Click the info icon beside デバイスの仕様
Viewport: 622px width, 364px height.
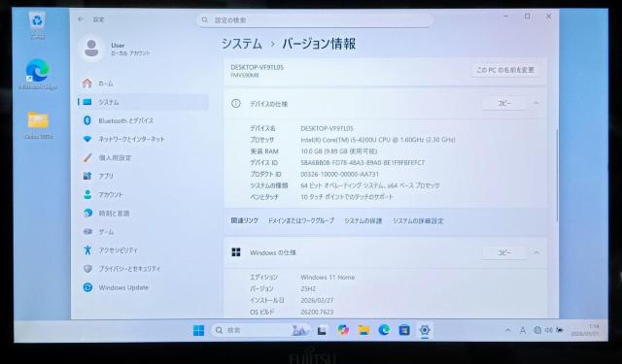pyautogui.click(x=236, y=104)
